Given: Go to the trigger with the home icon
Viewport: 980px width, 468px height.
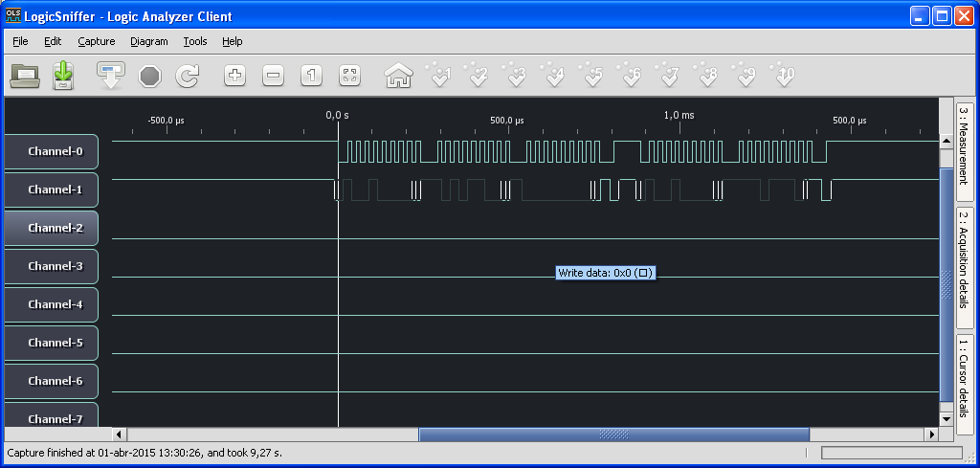Looking at the screenshot, I should click(398, 77).
